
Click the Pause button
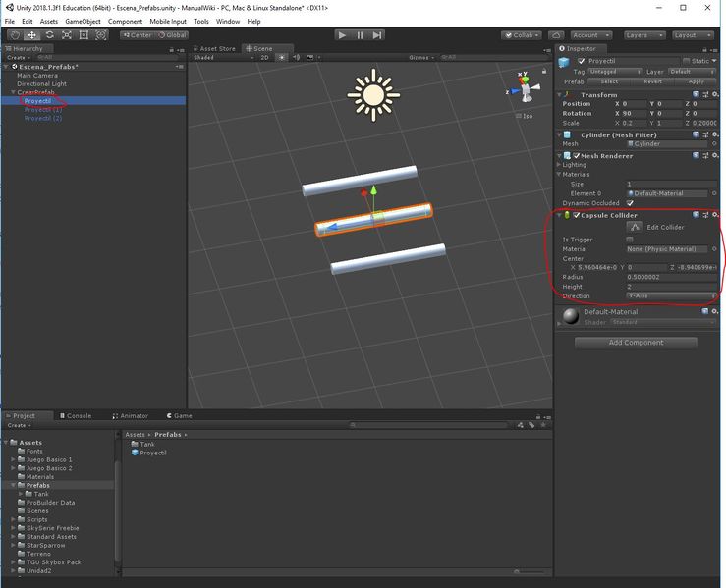coord(360,35)
